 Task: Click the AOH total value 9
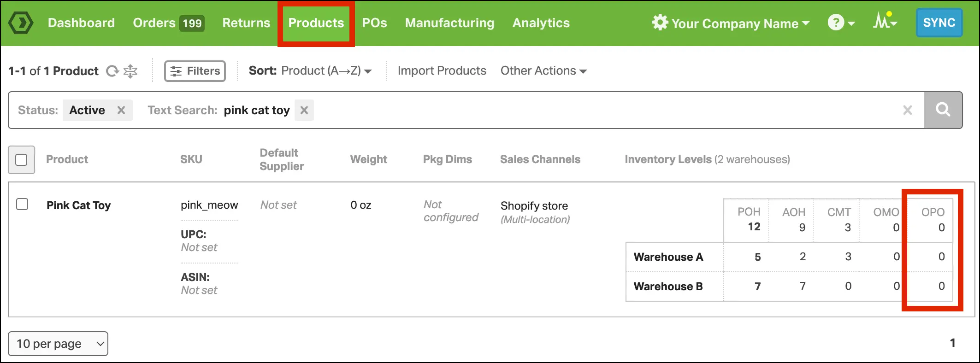pyautogui.click(x=802, y=228)
